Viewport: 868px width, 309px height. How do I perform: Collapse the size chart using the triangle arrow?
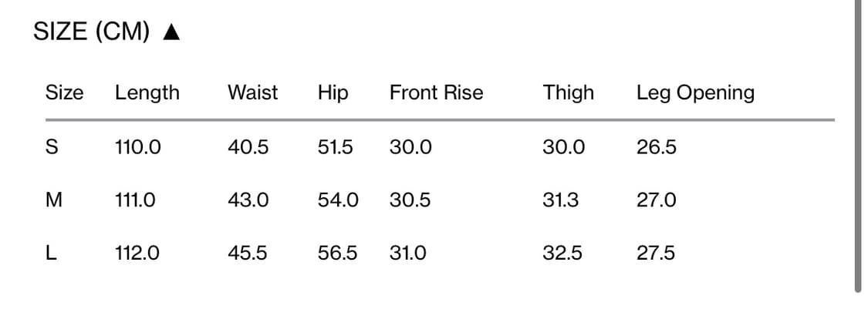(172, 32)
